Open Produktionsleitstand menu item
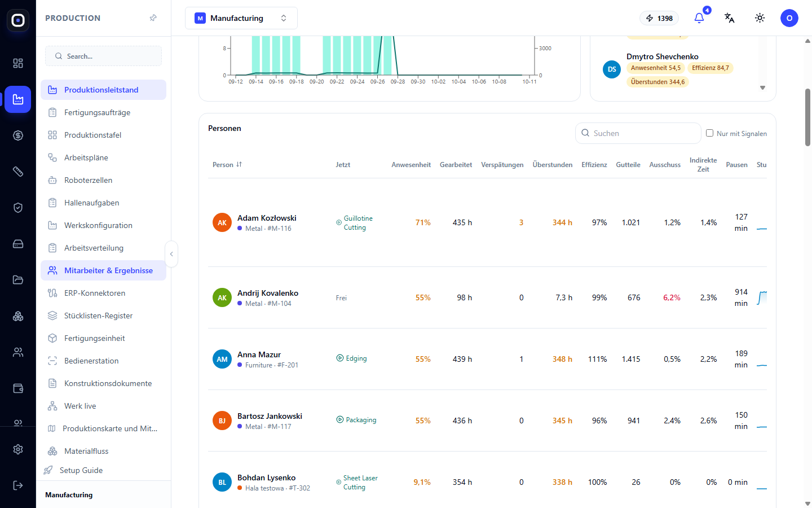Viewport: 812px width, 508px height. click(x=103, y=90)
